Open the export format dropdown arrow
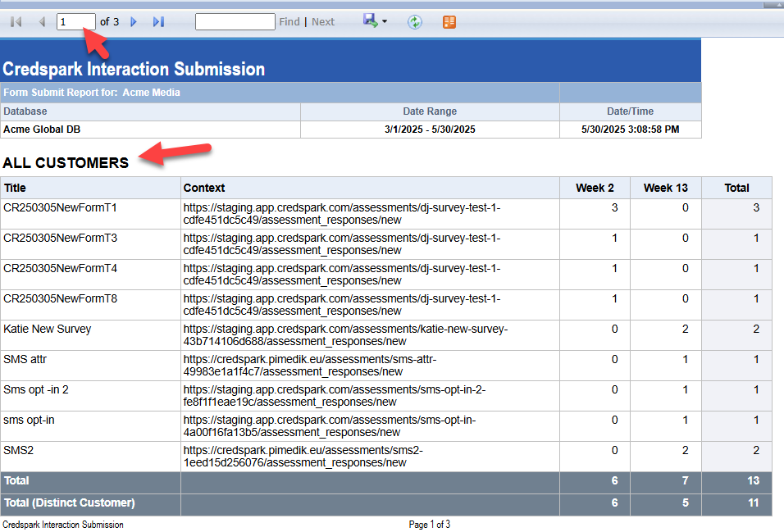 pyautogui.click(x=385, y=22)
